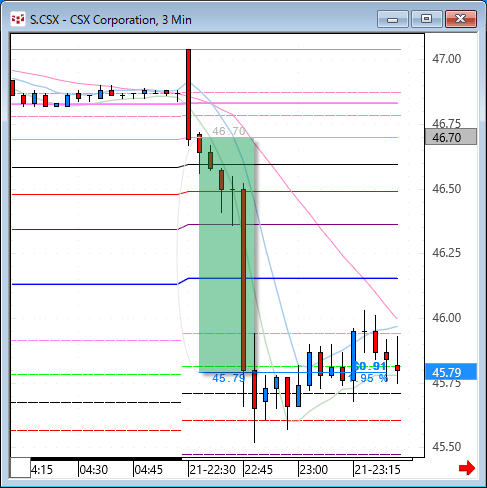This screenshot has width=487, height=488.
Task: Click the 46.25 price scale label
Action: click(446, 253)
